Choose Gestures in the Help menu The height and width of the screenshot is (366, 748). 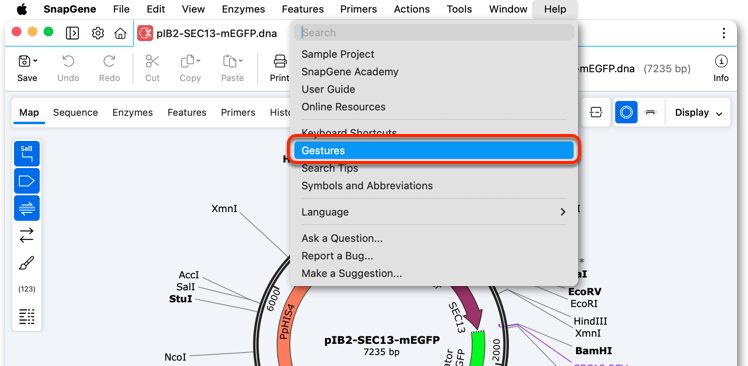point(434,150)
